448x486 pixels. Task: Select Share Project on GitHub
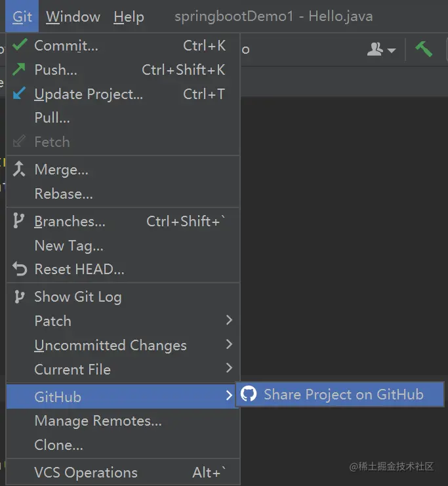(343, 394)
